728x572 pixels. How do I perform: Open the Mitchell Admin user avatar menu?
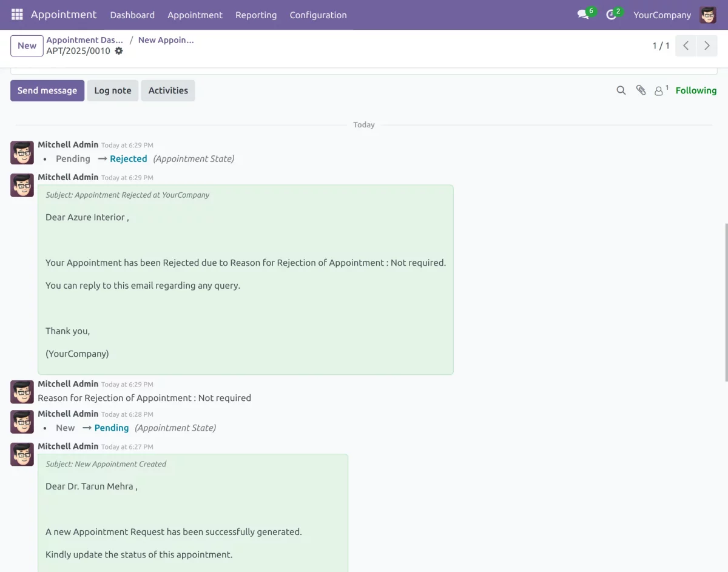[x=707, y=15]
